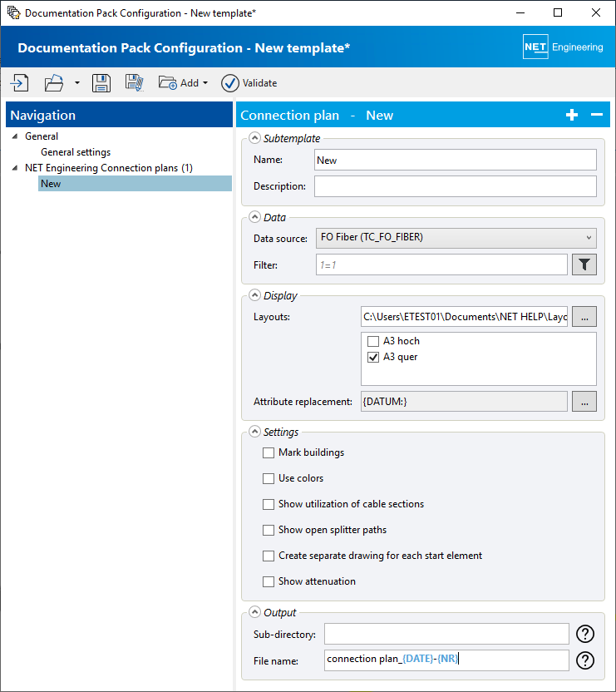Click the Sub-directory input field
This screenshot has width=616, height=692.
tap(446, 634)
